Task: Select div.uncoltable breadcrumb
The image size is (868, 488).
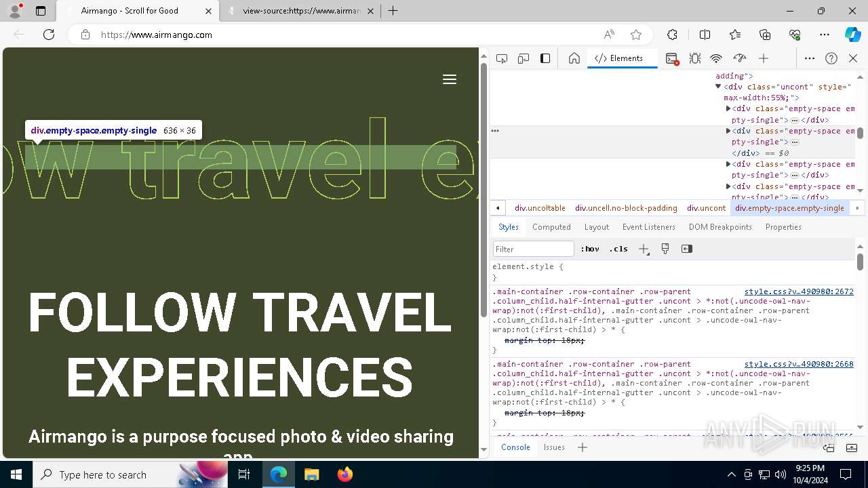Action: 540,208
